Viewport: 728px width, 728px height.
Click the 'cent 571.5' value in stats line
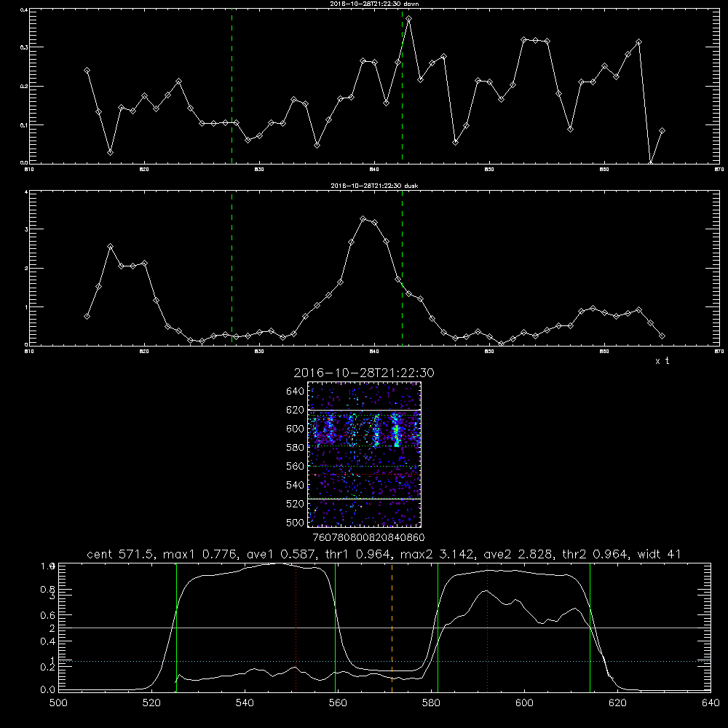click(x=121, y=554)
